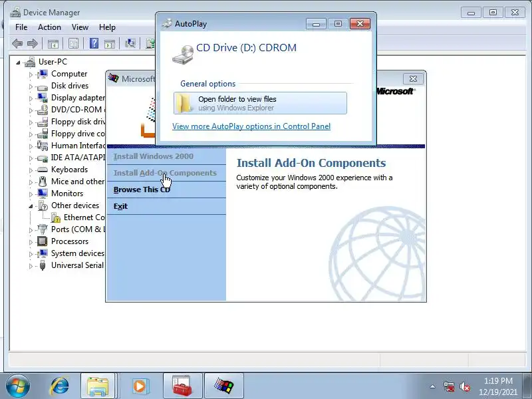
Task: Collapse the User-PC root node
Action: tap(18, 63)
